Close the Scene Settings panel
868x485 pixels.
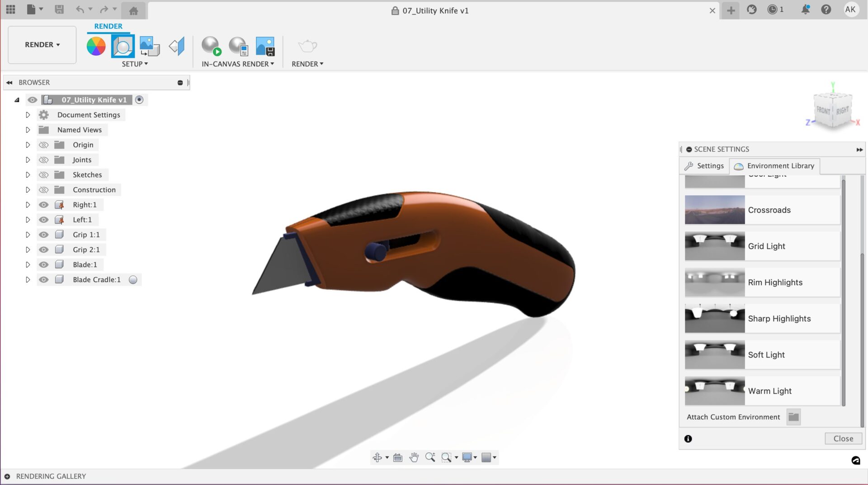pyautogui.click(x=843, y=438)
